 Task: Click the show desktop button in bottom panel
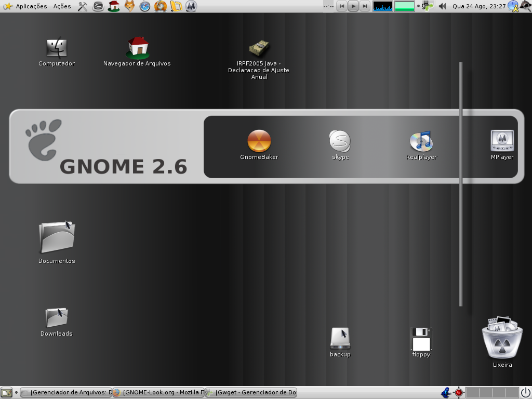coord(6,393)
